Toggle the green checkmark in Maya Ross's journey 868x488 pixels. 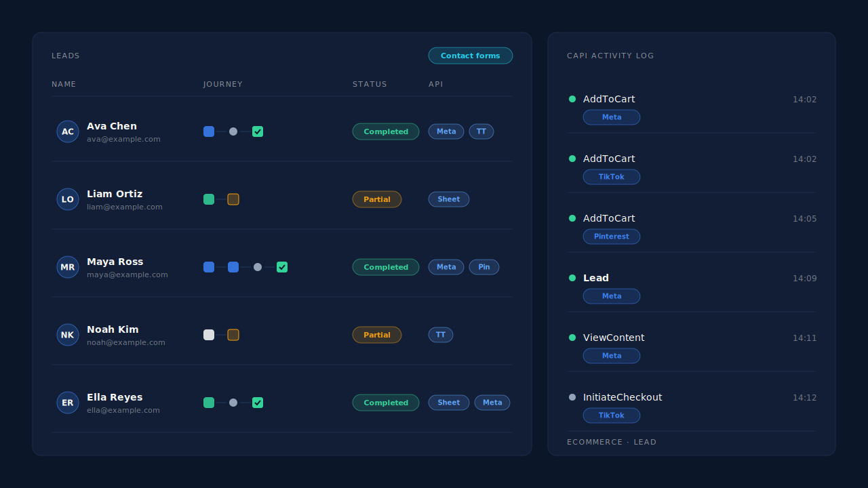click(282, 267)
